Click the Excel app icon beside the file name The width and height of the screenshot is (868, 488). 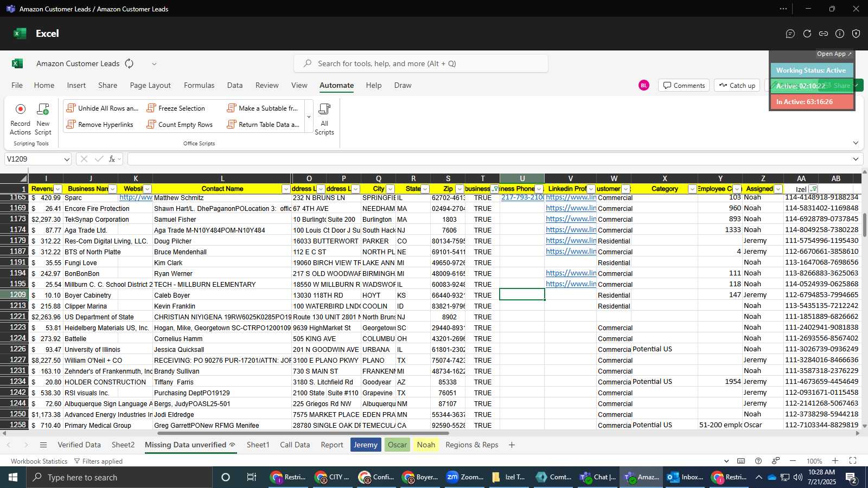pyautogui.click(x=17, y=63)
